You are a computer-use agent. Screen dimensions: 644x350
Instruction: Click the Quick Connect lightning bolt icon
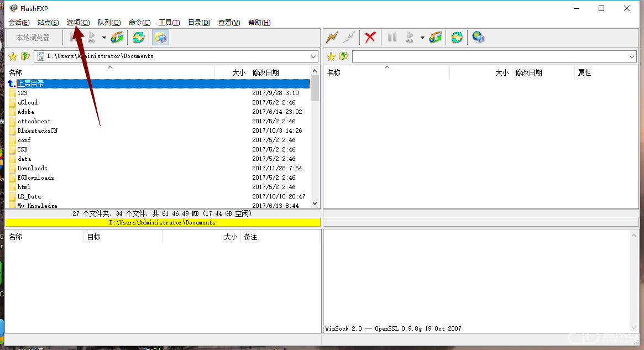(331, 38)
